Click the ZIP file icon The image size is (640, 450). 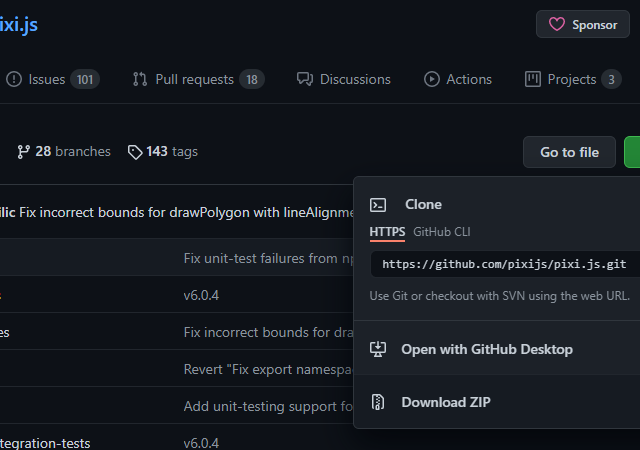click(x=378, y=402)
